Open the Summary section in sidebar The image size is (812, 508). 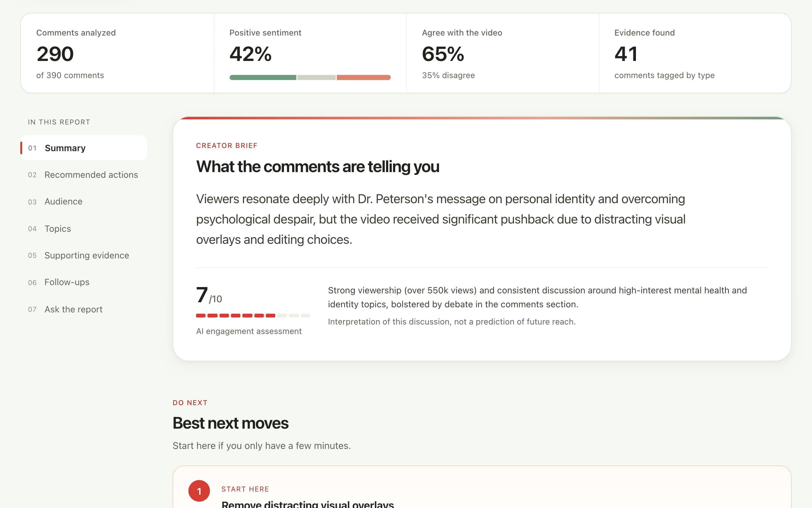click(x=84, y=148)
